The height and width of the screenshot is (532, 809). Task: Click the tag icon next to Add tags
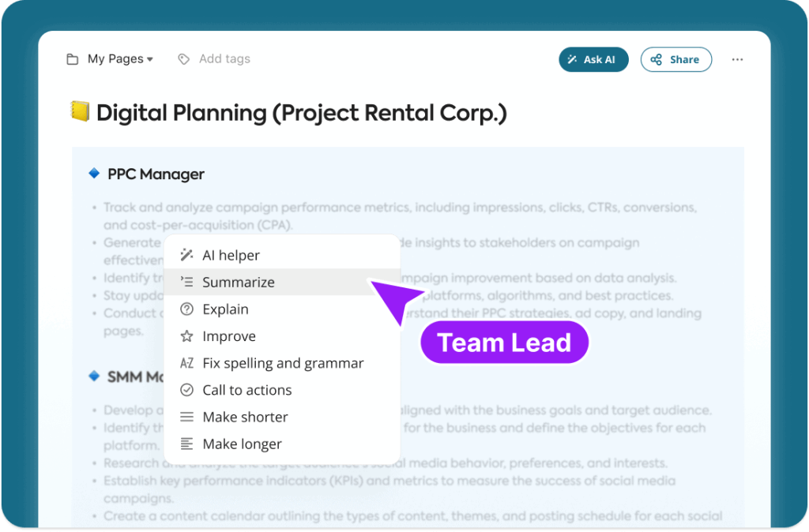(183, 59)
